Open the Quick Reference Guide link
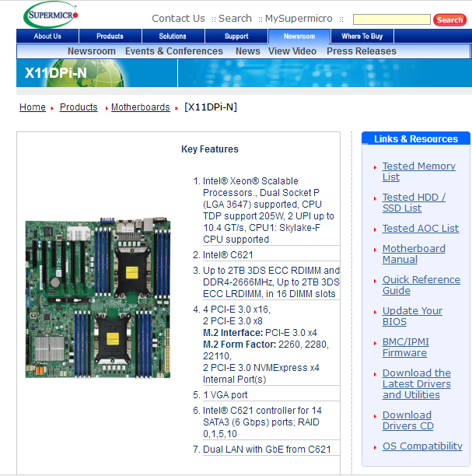 (421, 285)
